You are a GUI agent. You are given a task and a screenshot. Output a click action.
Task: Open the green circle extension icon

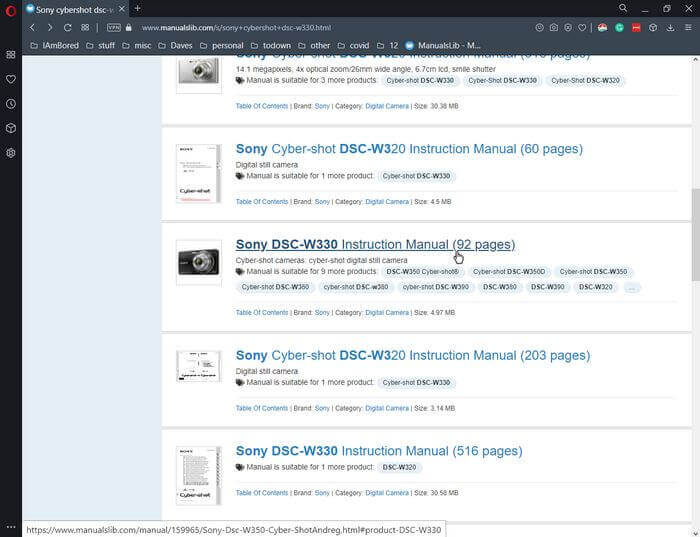pyautogui.click(x=619, y=28)
